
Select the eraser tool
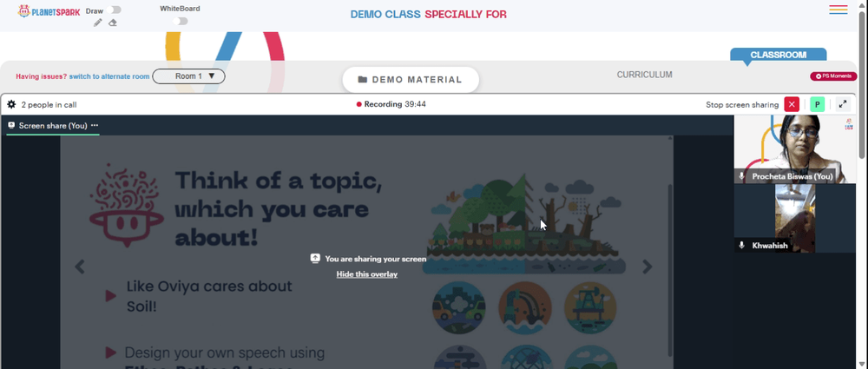tap(112, 23)
